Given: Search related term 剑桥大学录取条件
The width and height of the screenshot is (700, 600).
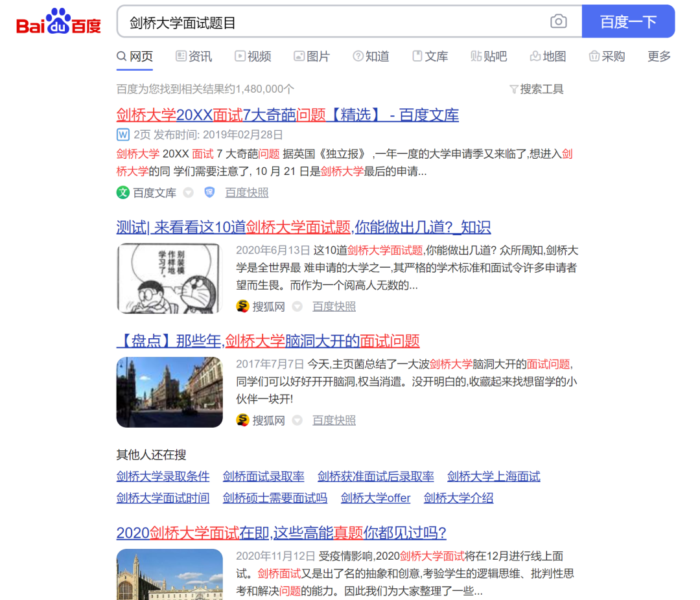Looking at the screenshot, I should (x=163, y=476).
